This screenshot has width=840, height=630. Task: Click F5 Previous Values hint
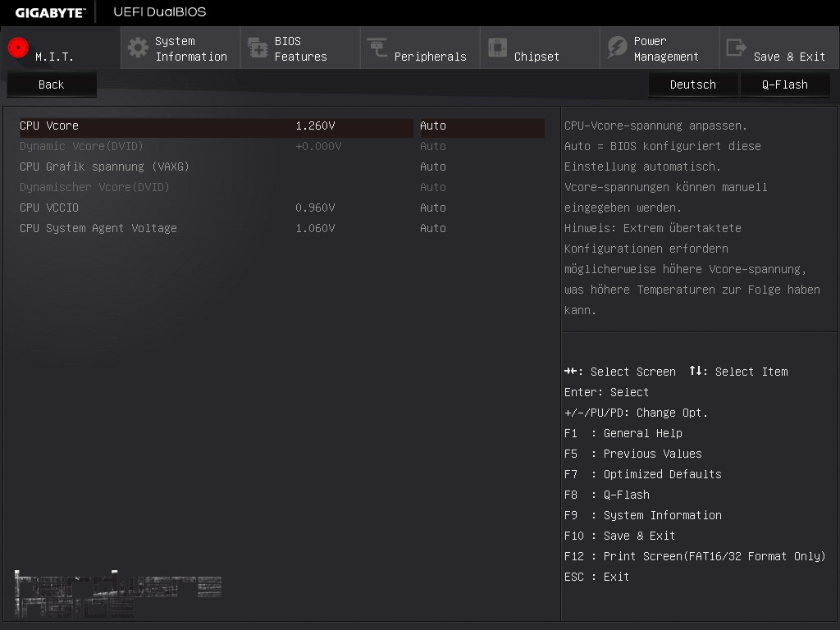(x=632, y=454)
